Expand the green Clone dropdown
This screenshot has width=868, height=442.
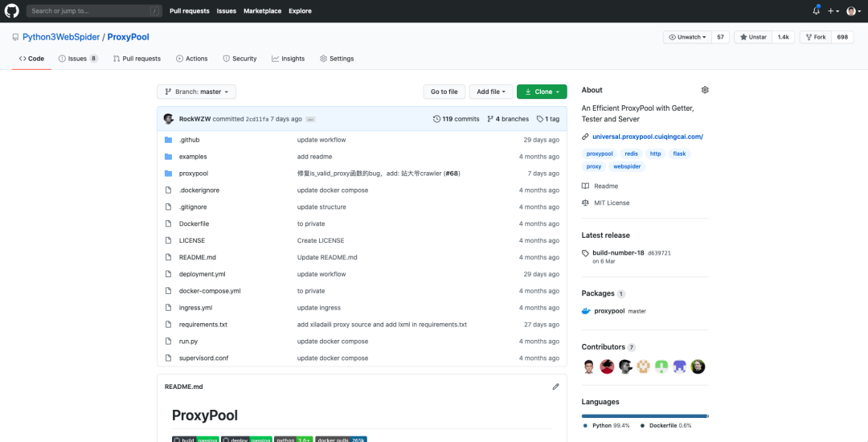pos(542,92)
